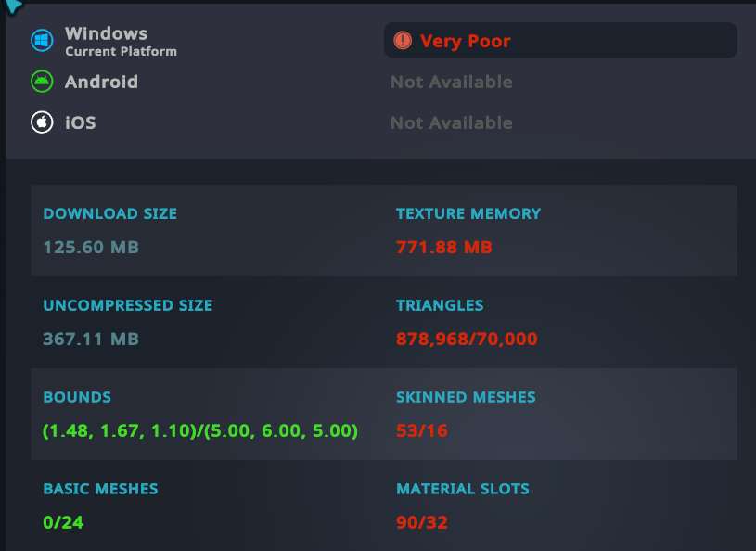Click the 53/16 skinned meshes value
Image resolution: width=756 pixels, height=551 pixels.
pos(422,430)
